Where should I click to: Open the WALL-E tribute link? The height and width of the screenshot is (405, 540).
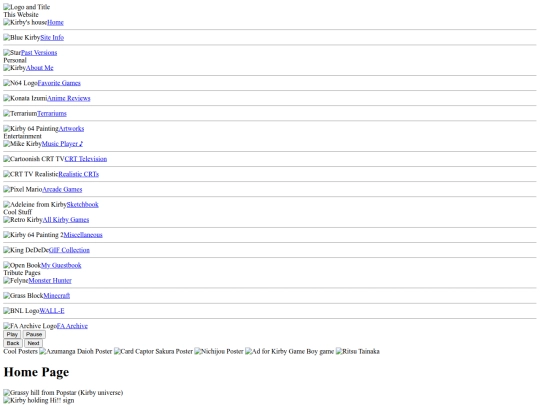click(x=52, y=311)
